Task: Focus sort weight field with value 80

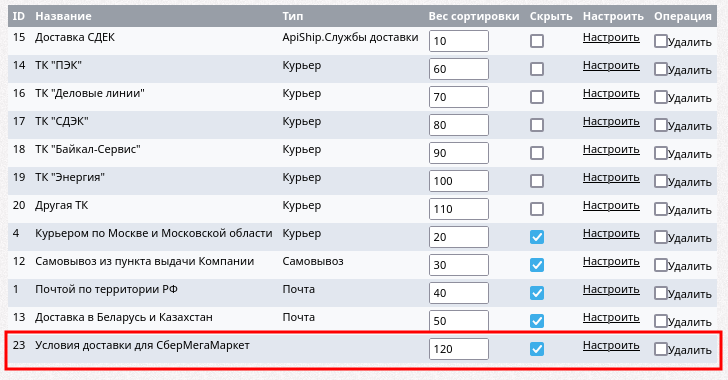Action: (459, 125)
